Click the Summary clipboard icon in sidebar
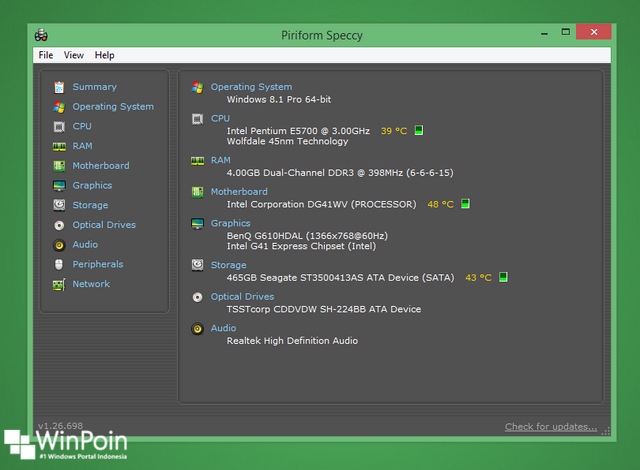Viewport: 640px width, 470px height. 59,87
